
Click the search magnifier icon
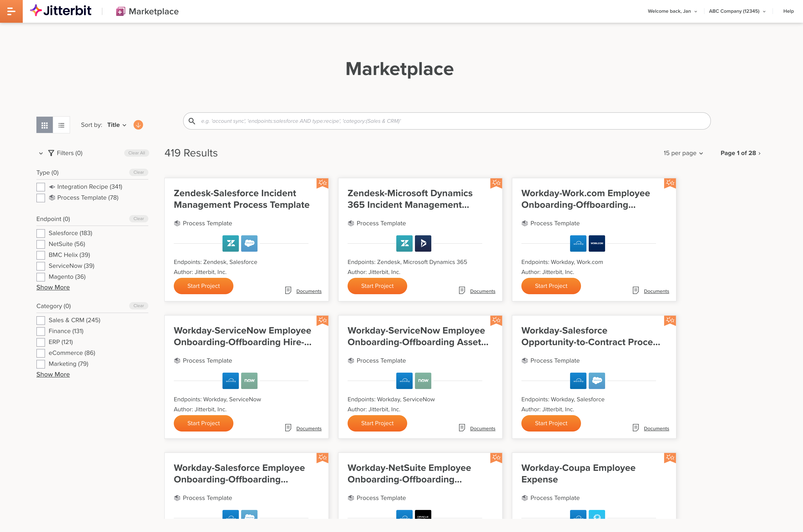[x=192, y=121]
